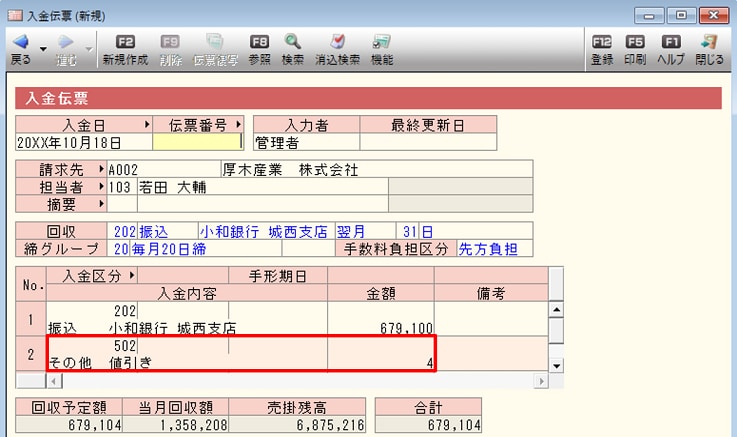Click the 担当者 code field 103
737x437 pixels.
point(122,187)
